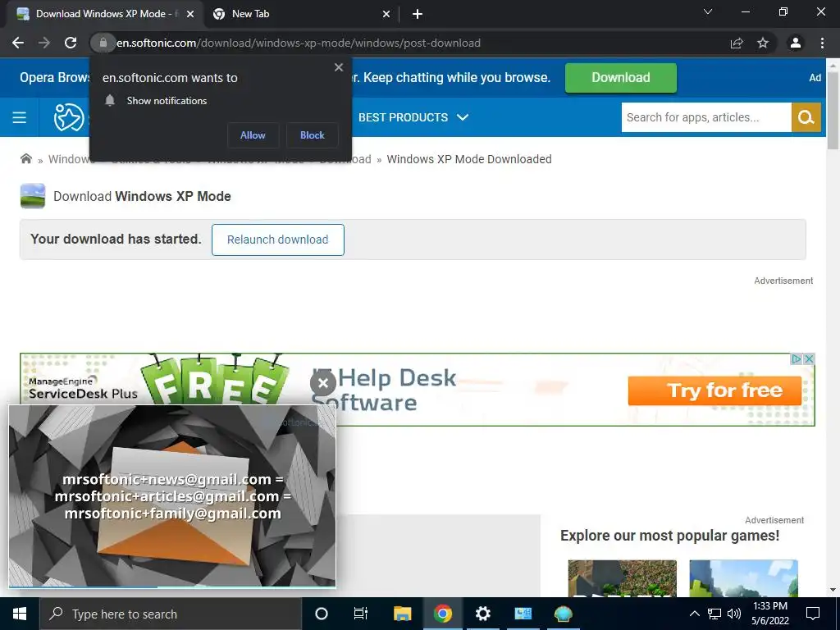This screenshot has width=840, height=630.
Task: Open the taskbar clock and date
Action: click(x=769, y=614)
